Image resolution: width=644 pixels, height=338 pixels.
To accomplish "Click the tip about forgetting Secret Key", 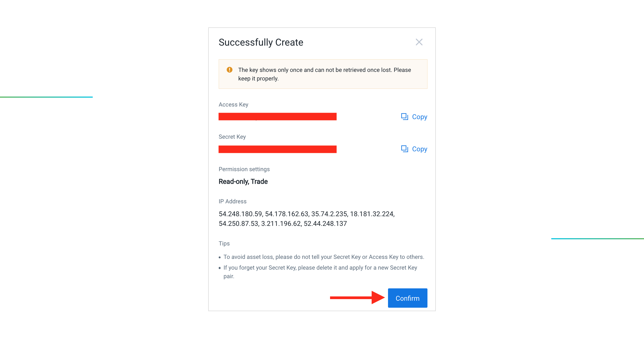I will click(320, 272).
